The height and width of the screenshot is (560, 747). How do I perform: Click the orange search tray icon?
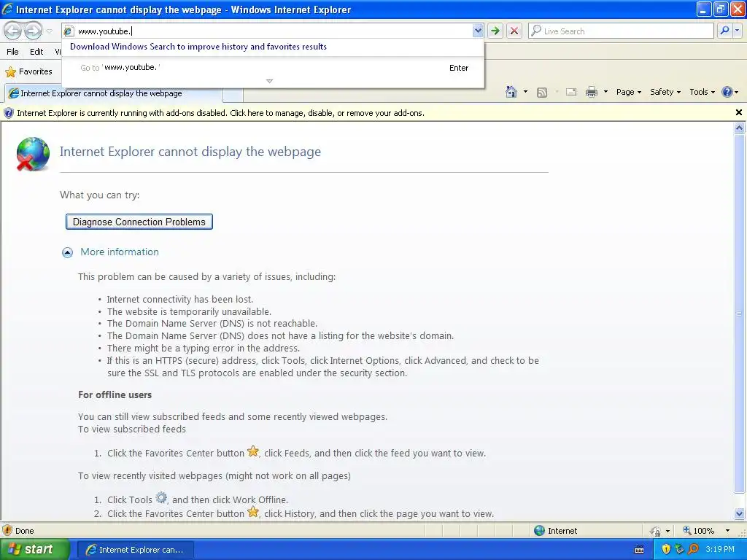click(x=694, y=550)
